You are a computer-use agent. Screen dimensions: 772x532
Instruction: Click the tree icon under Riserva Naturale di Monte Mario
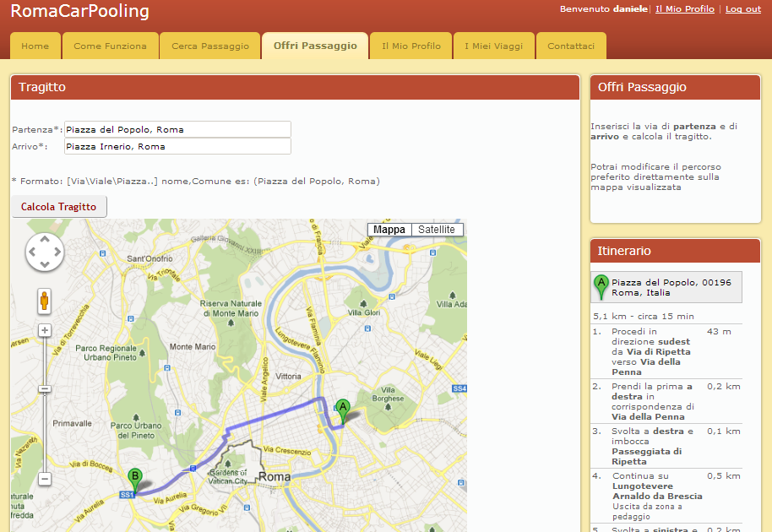click(231, 323)
